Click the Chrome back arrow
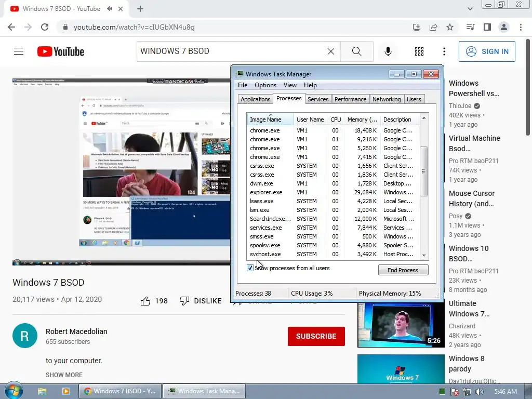The image size is (532, 399). pos(11,27)
